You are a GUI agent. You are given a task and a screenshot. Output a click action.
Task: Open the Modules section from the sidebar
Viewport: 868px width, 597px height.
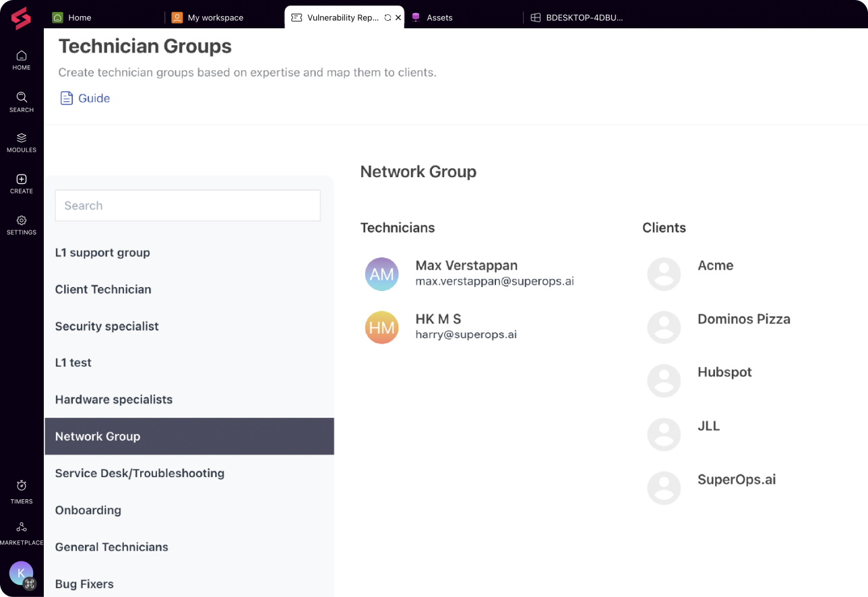click(x=21, y=142)
